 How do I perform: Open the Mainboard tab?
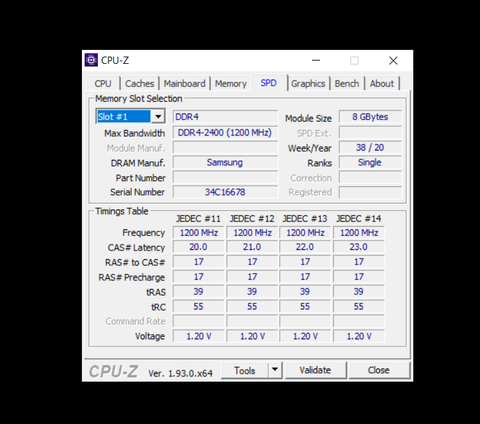184,83
